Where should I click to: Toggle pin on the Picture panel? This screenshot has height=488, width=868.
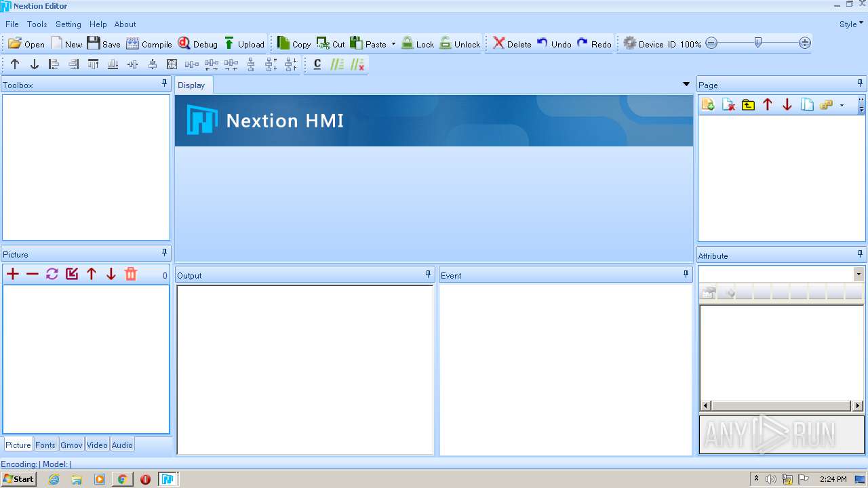(164, 253)
